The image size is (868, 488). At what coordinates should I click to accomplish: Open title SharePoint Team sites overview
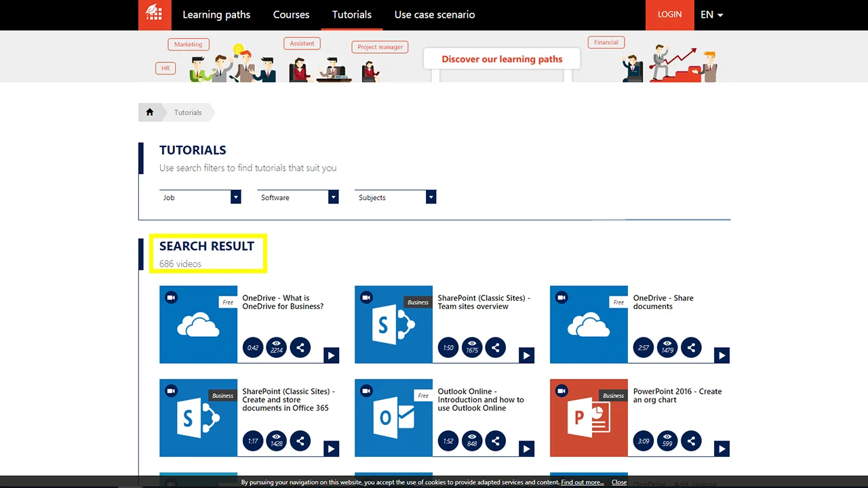pyautogui.click(x=484, y=302)
